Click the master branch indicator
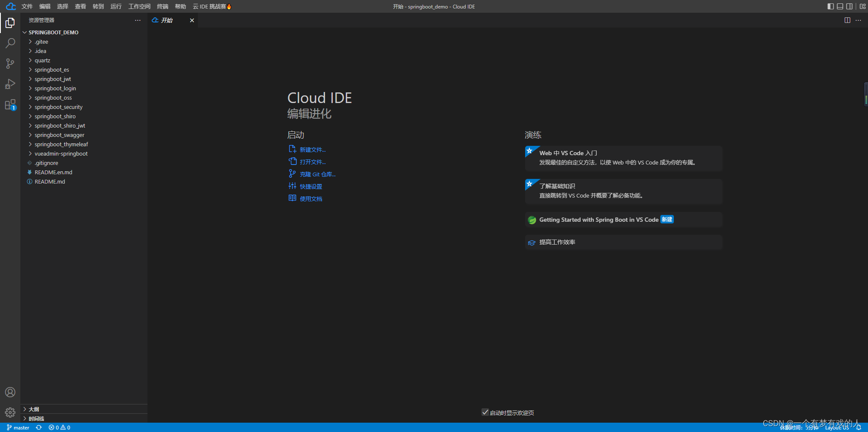 [x=18, y=428]
